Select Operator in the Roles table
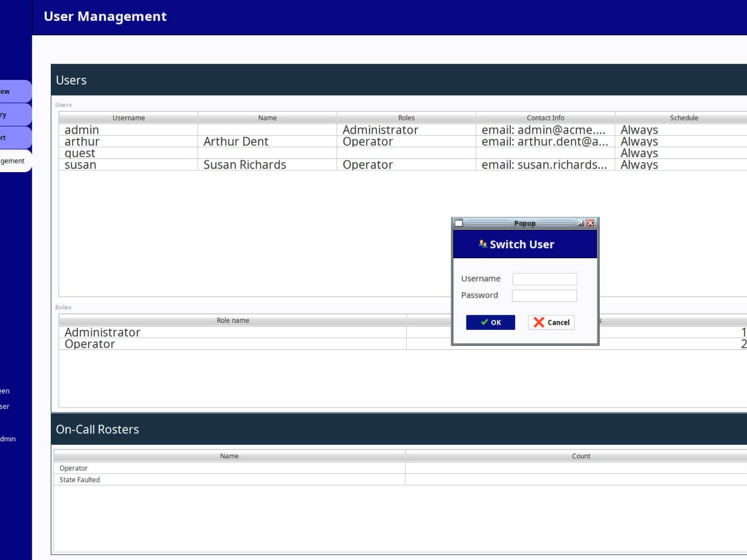747x560 pixels. click(233, 344)
